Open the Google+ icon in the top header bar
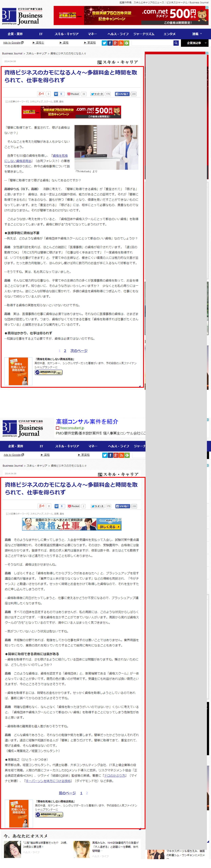 coord(115,43)
